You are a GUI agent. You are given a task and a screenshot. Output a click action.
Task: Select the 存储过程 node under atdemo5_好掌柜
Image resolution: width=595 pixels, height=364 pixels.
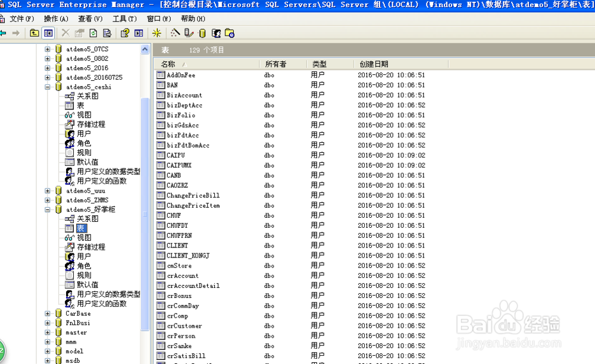tap(91, 247)
